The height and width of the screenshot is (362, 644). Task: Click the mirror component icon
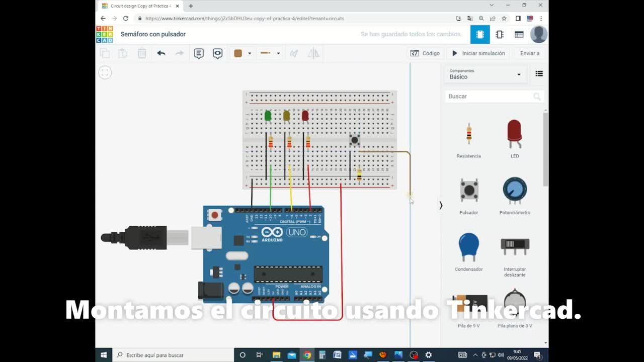[x=313, y=53]
